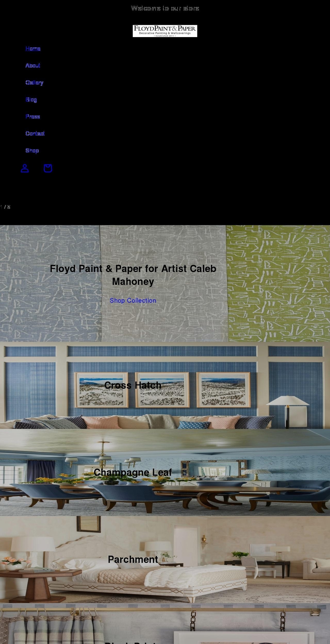Open the shopping cart icon
Viewport: 330px width, 644px height.
point(48,168)
